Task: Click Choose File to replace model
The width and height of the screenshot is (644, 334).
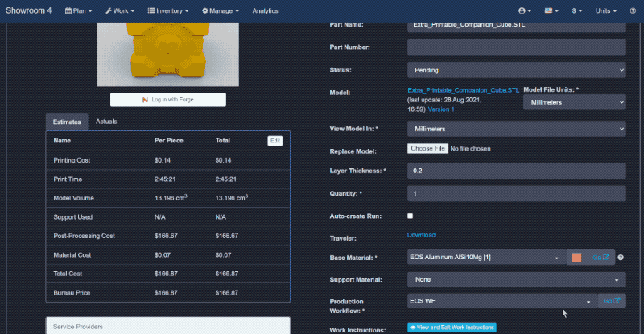Action: pos(427,148)
